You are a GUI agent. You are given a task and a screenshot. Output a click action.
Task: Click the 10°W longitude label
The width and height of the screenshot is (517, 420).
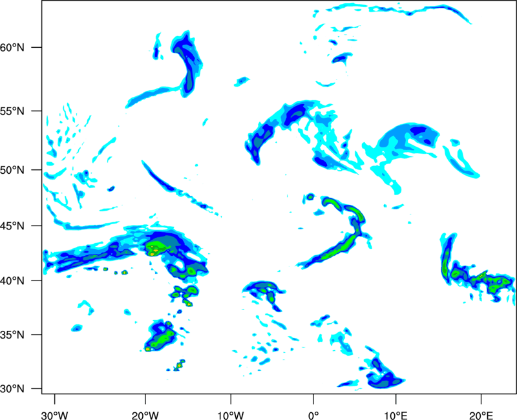coord(230,415)
